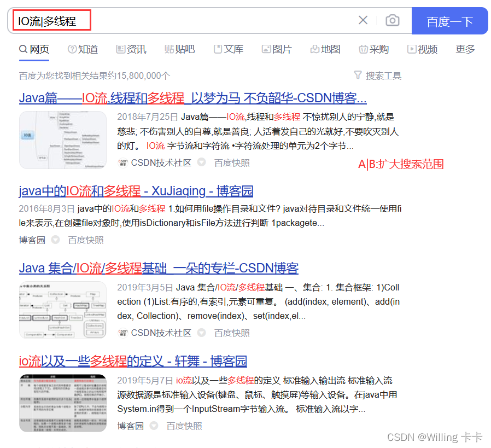The height and width of the screenshot is (448, 491).
Task: Expand dropdown beside CSDN技术社区 under 集合 result
Action: click(x=201, y=333)
